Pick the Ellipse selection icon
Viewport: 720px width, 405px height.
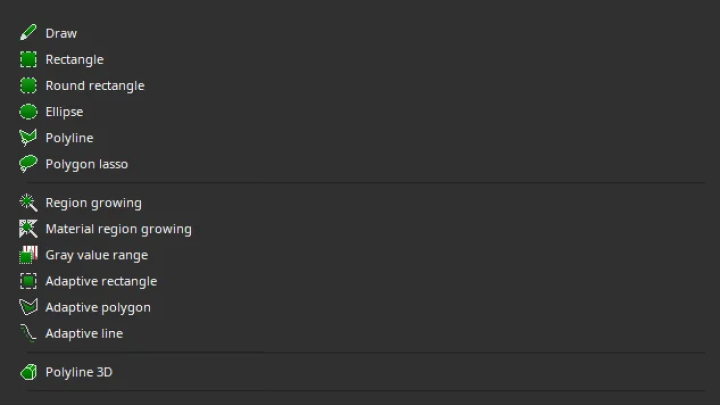click(x=28, y=112)
